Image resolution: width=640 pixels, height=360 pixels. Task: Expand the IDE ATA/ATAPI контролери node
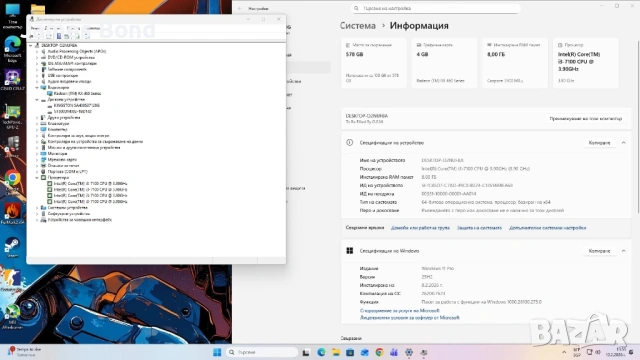tap(37, 64)
